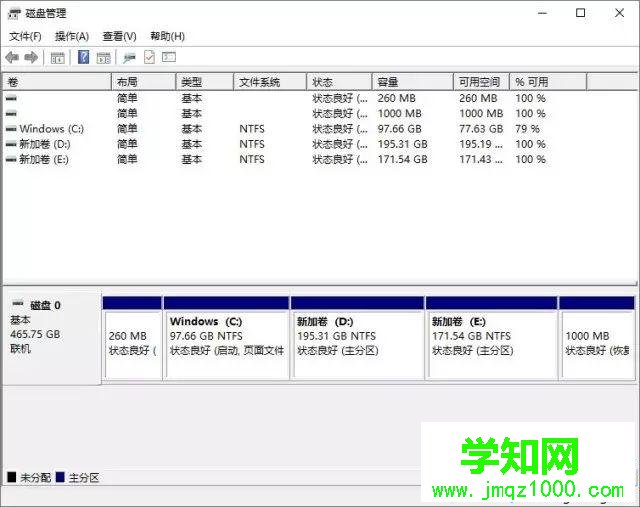The image size is (640, 507).
Task: Select the 260 MB unnamed volume row icon
Action: (x=11, y=98)
